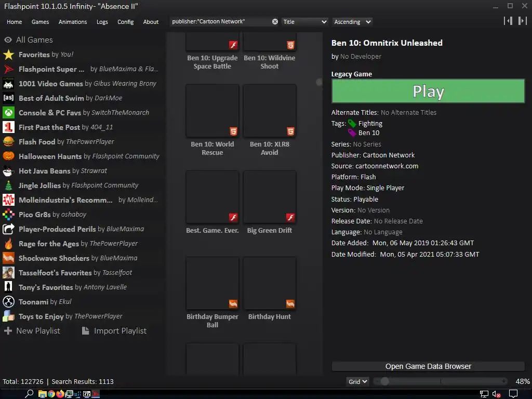Select the Ben 10: XLR8 Avoid thumbnail
This screenshot has height=399, width=532.
[x=270, y=111]
